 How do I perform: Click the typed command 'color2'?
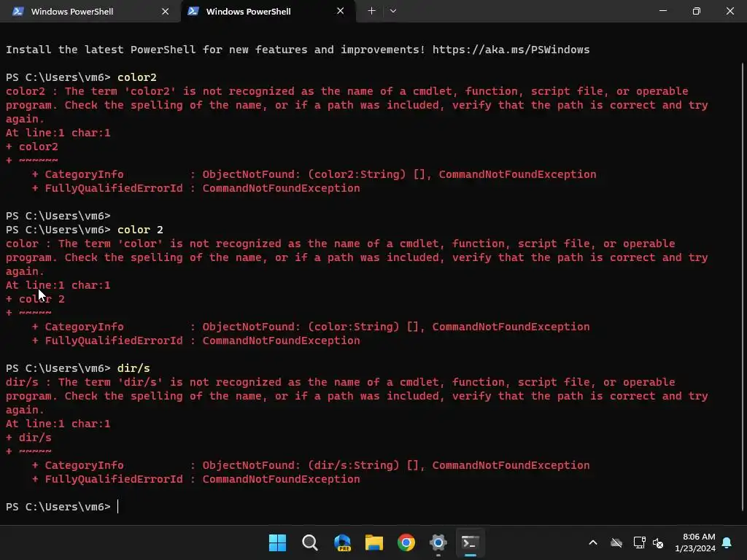[137, 77]
